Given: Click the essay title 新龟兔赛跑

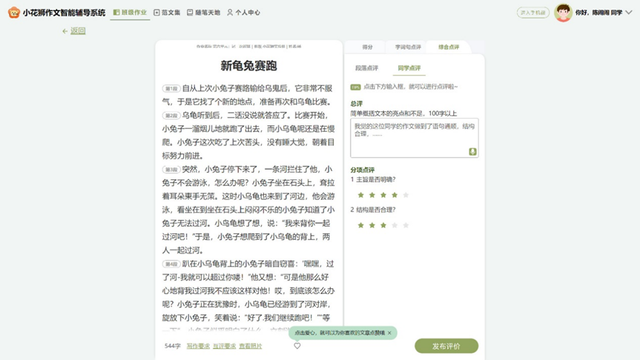Looking at the screenshot, I should coord(249,66).
